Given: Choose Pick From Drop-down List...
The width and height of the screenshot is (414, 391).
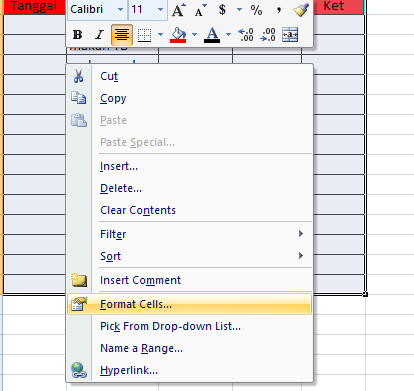Looking at the screenshot, I should coord(190,326).
